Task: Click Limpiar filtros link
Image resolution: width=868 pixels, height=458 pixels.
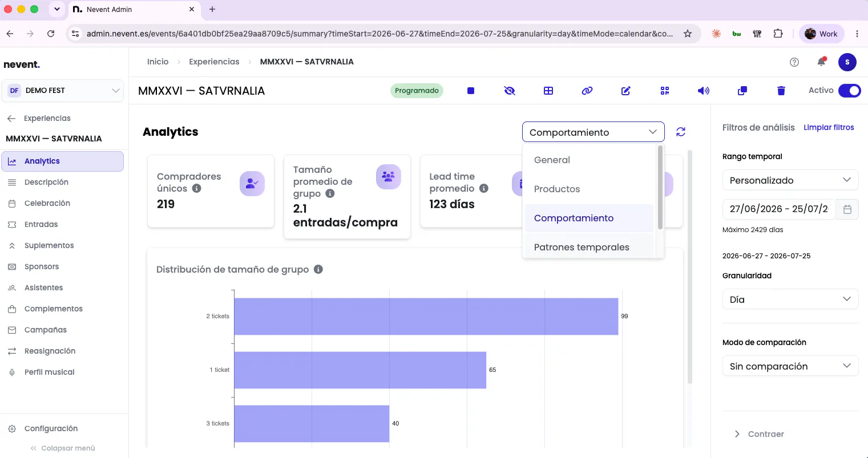Action: [829, 128]
